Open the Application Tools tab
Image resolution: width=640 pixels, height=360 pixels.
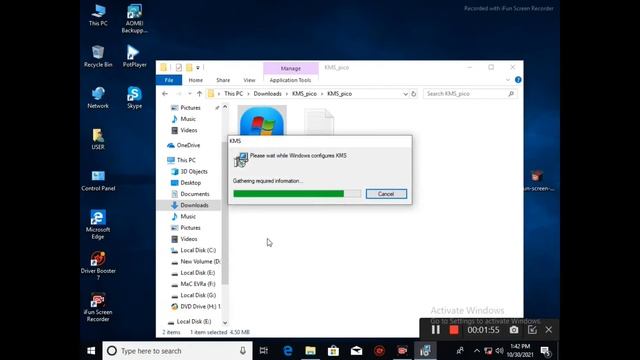(x=290, y=80)
